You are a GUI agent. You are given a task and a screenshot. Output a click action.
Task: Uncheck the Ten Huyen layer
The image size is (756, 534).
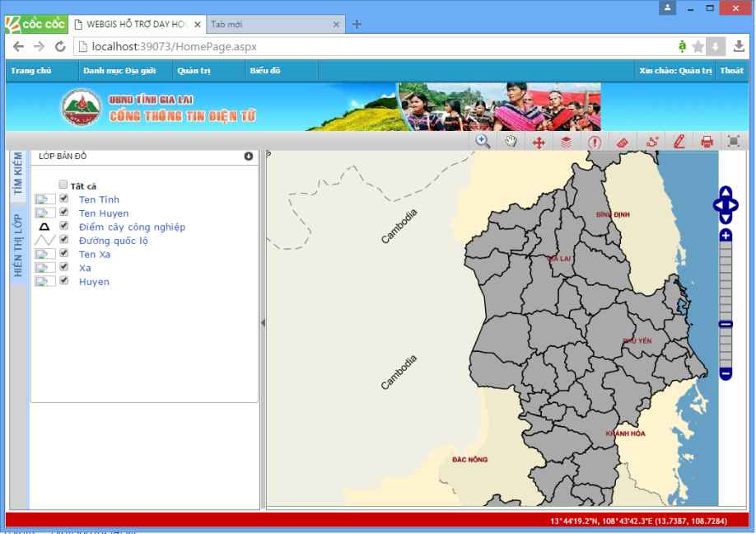(63, 212)
